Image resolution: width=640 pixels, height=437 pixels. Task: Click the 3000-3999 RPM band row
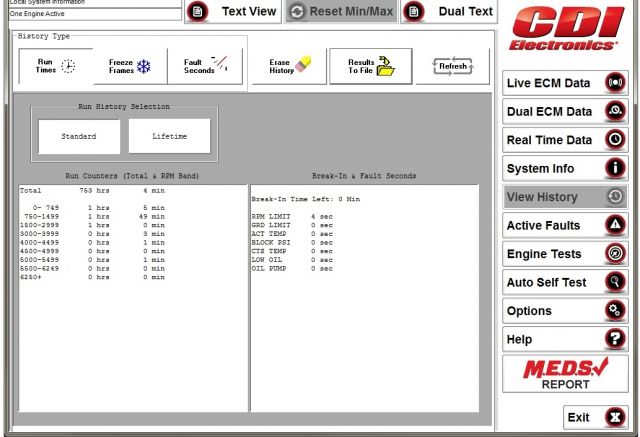[92, 234]
